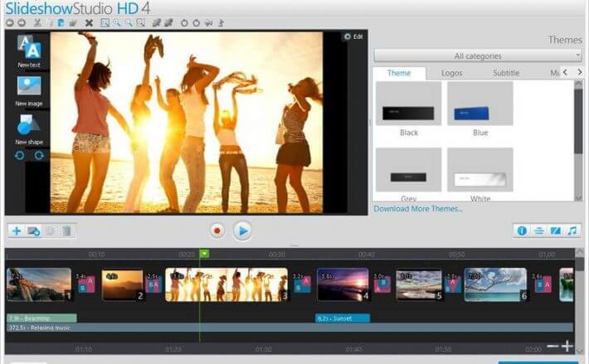The height and width of the screenshot is (364, 589).
Task: Click the black X delete icon
Action: [x=89, y=23]
